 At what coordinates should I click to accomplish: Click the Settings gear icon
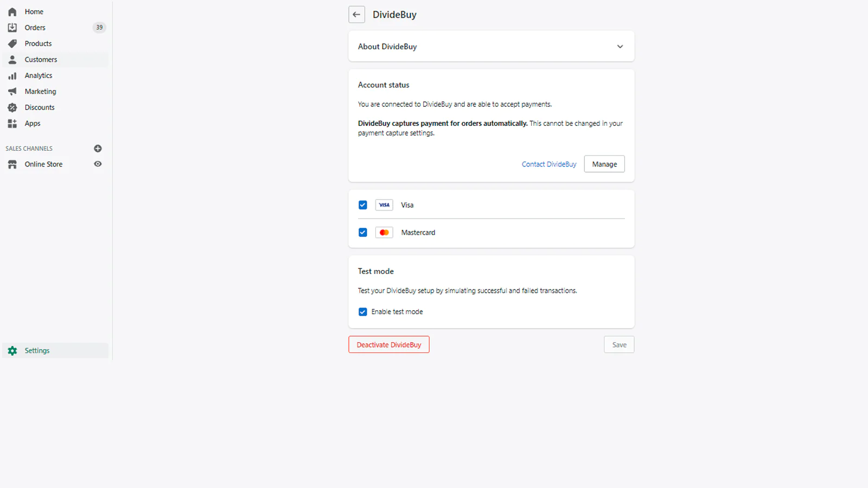[x=12, y=351]
